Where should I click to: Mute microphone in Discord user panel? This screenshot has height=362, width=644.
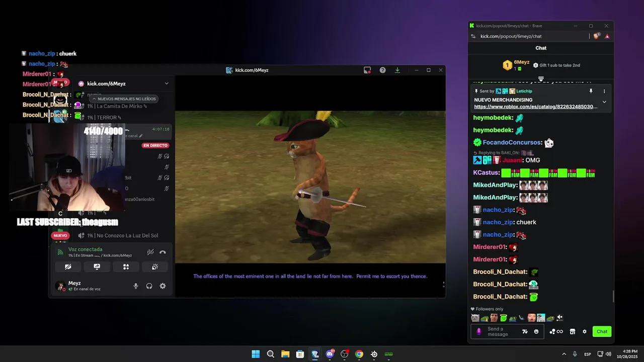(136, 286)
